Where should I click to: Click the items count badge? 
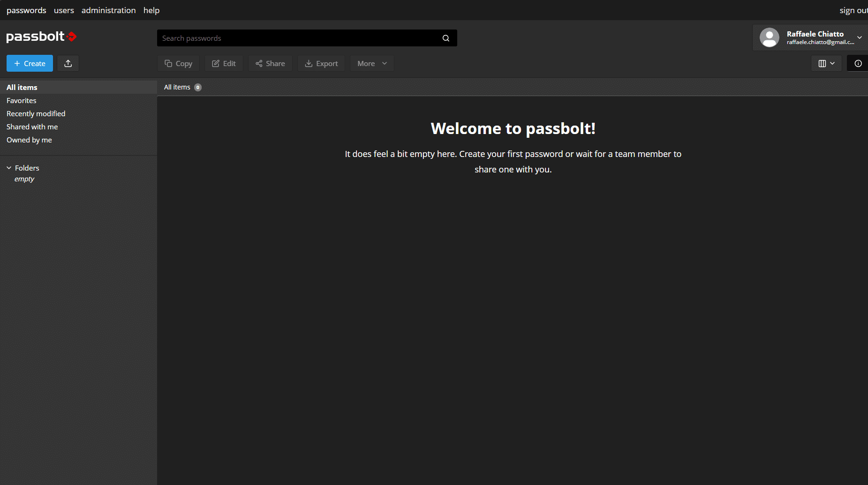pos(198,87)
